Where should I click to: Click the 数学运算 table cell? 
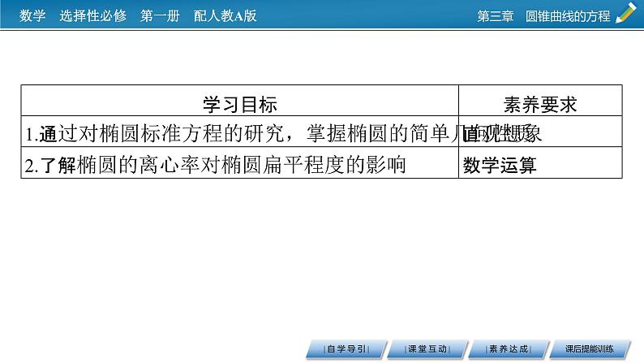pos(500,165)
